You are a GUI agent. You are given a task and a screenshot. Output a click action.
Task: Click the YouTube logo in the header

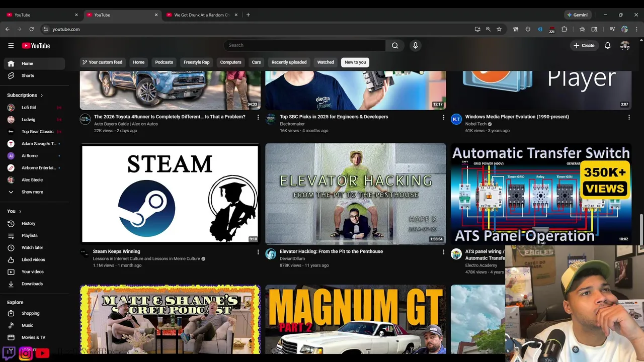[36, 46]
